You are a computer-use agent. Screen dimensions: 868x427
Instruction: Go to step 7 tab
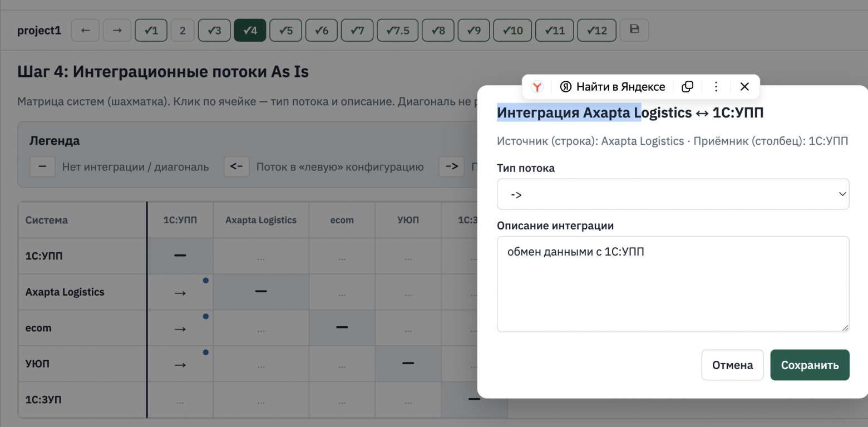(x=357, y=31)
